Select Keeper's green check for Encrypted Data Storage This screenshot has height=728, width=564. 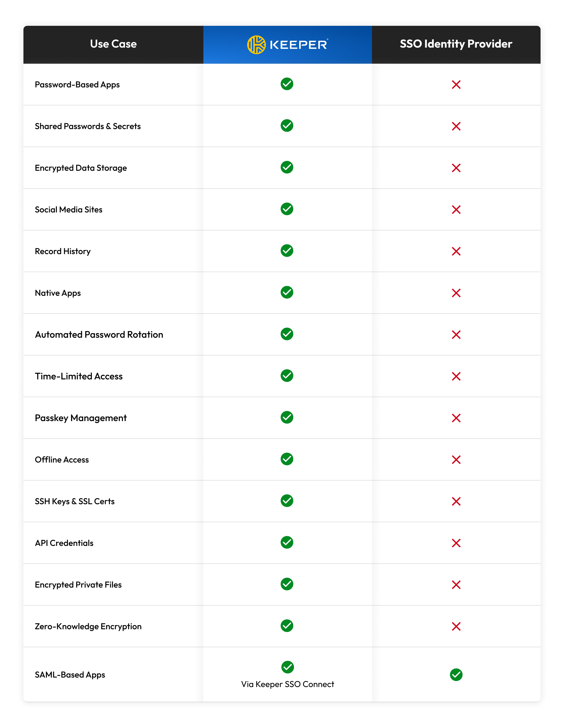[x=287, y=167]
